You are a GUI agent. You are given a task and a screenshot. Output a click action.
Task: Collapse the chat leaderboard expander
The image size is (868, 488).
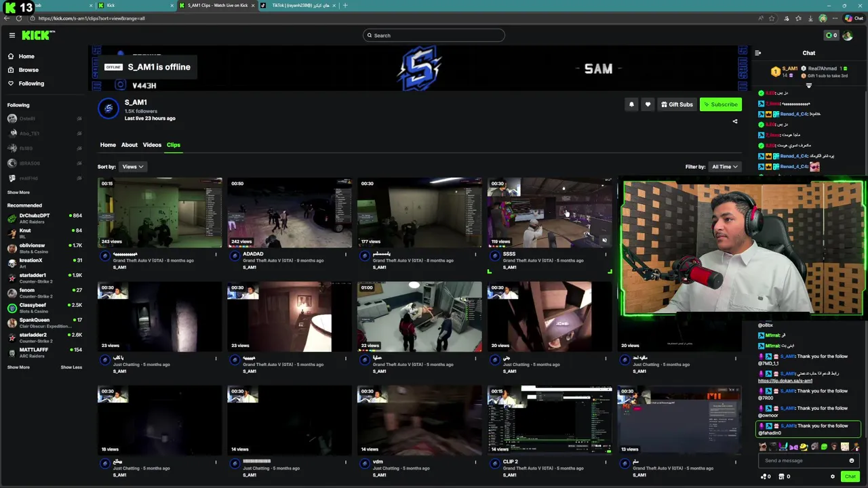pos(808,85)
